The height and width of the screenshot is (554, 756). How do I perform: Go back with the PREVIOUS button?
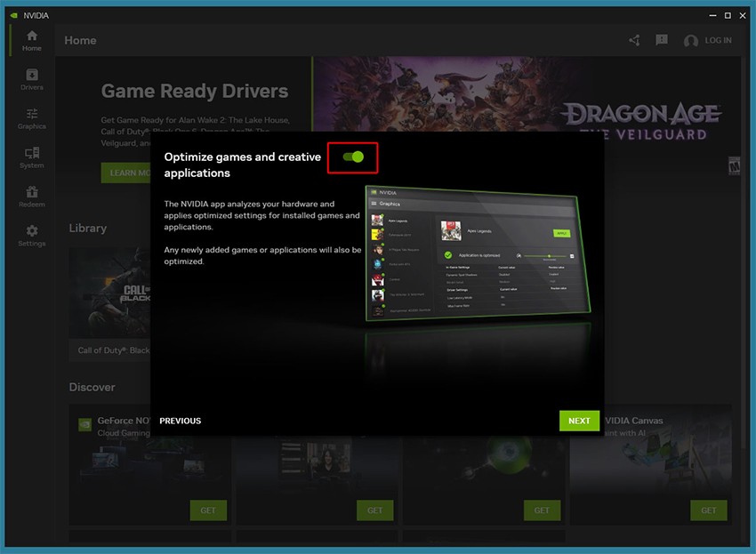pos(181,421)
